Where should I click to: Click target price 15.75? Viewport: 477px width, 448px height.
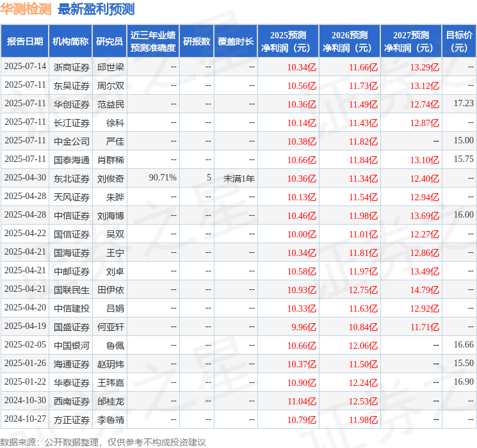pyautogui.click(x=464, y=159)
